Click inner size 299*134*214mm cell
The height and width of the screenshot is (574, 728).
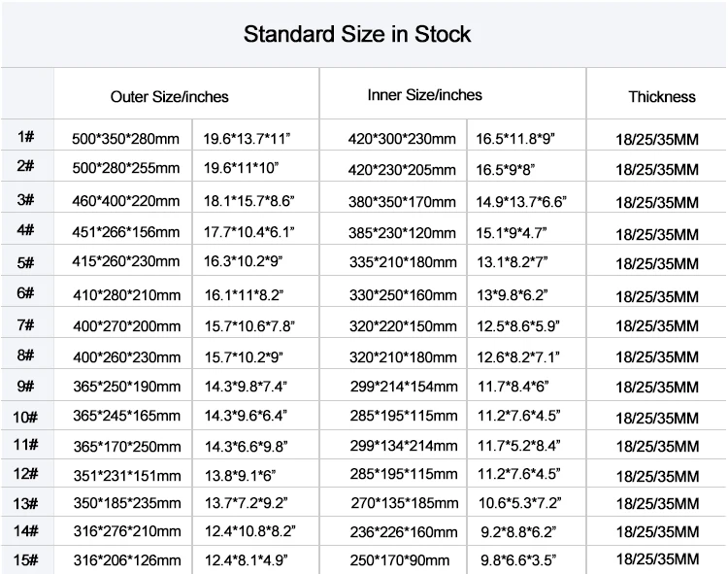(402, 446)
